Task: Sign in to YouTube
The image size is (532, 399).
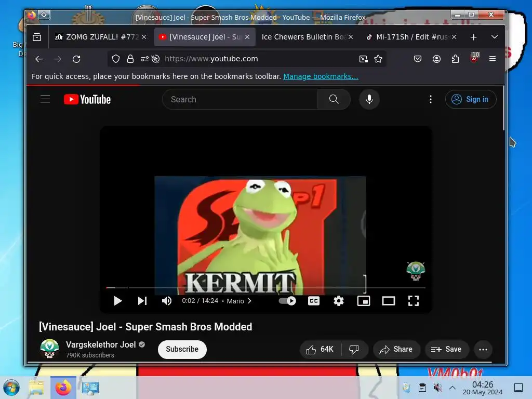Action: (x=471, y=99)
